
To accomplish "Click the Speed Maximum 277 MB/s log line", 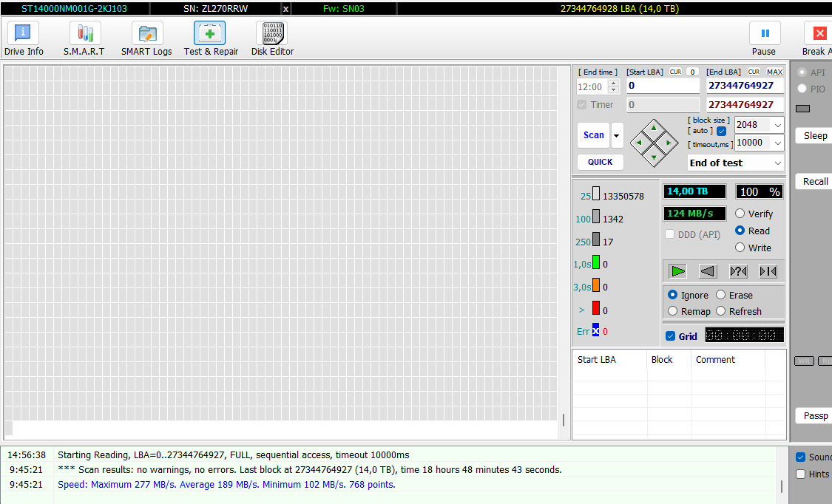I will [226, 484].
